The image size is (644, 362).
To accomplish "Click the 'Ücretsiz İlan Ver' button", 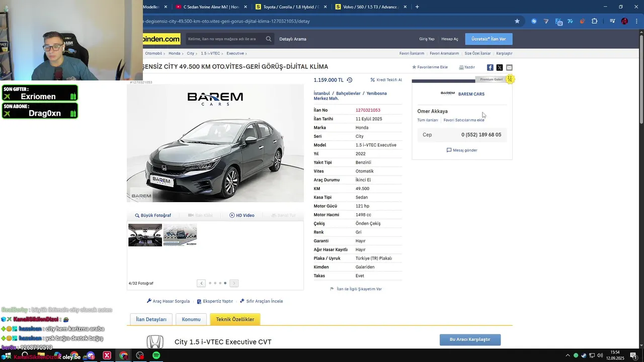I will point(489,39).
